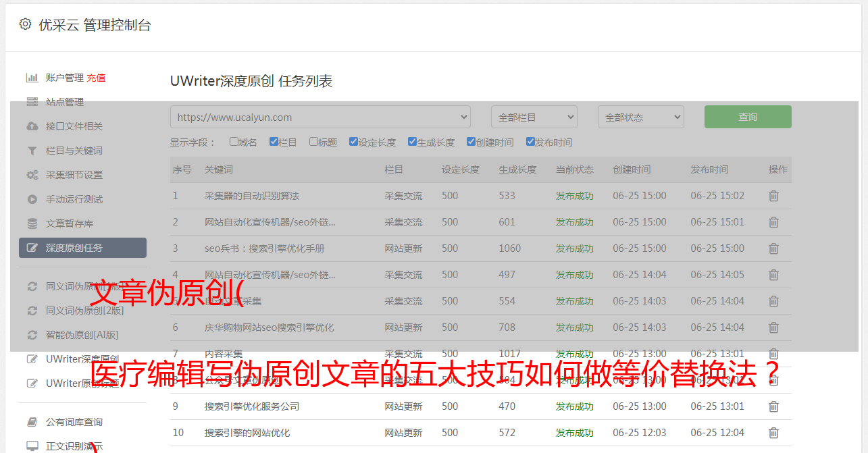Image resolution: width=868 pixels, height=453 pixels.
Task: Click the 关键词 column header
Action: pos(219,169)
